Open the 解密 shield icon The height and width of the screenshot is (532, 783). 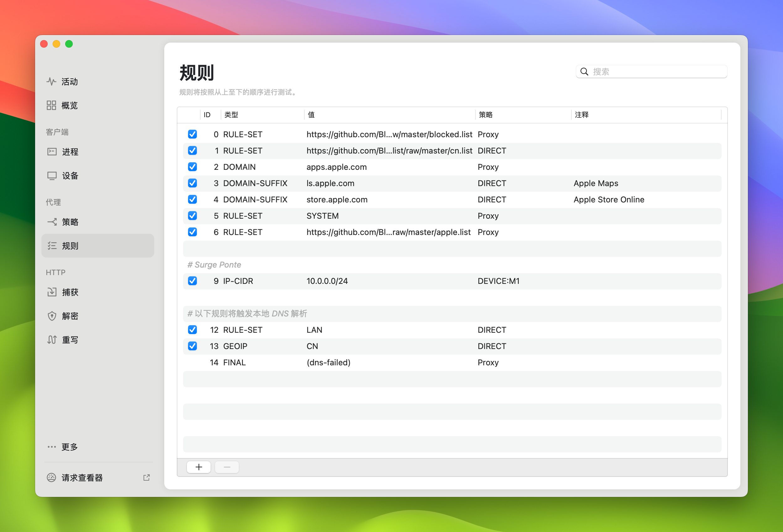coord(52,316)
